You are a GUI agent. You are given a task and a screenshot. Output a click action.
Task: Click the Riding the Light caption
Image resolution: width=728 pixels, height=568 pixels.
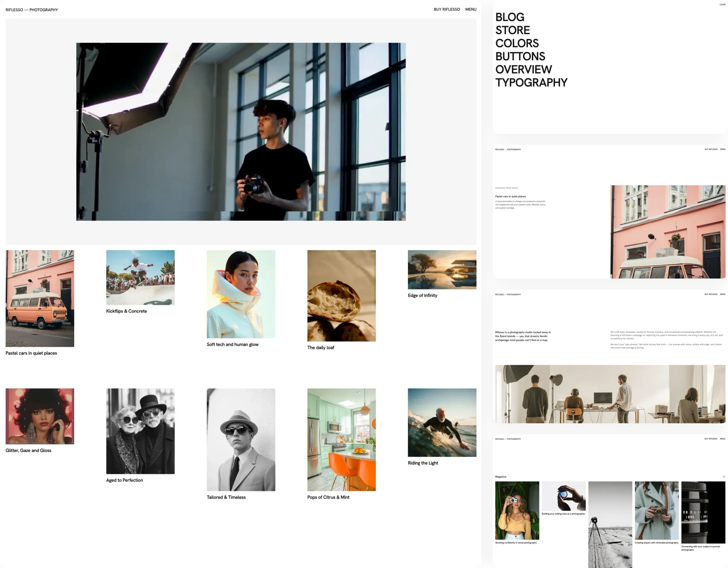(x=423, y=463)
